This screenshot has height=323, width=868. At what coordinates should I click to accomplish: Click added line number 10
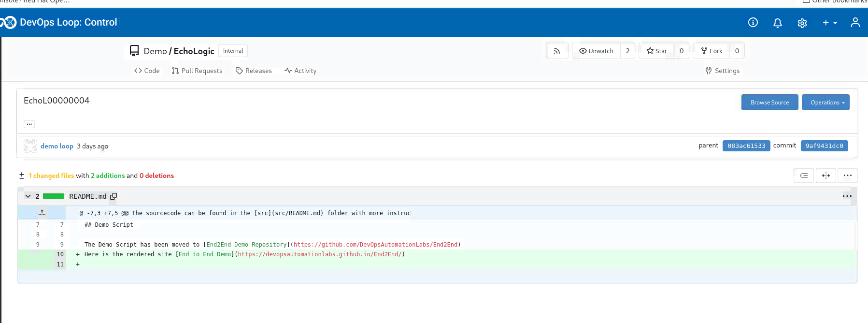tap(60, 254)
